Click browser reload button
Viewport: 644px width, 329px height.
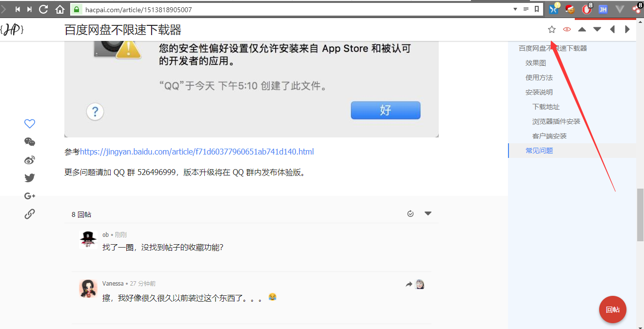(43, 9)
